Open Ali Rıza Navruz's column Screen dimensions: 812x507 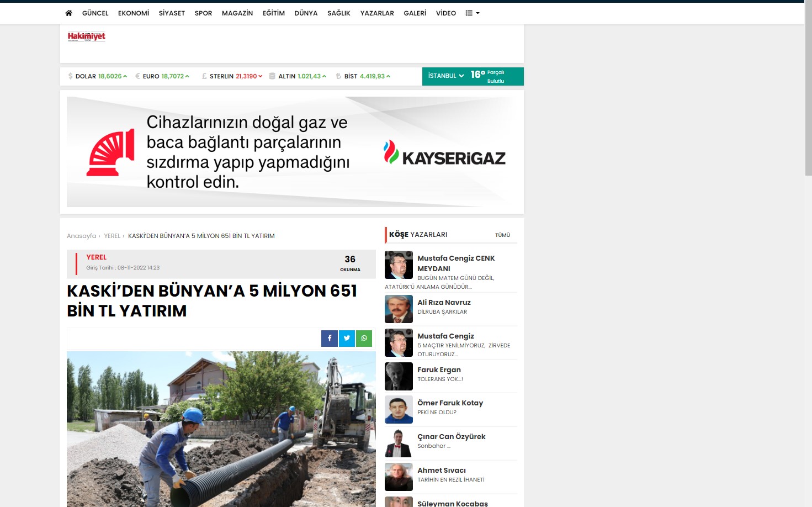point(444,303)
